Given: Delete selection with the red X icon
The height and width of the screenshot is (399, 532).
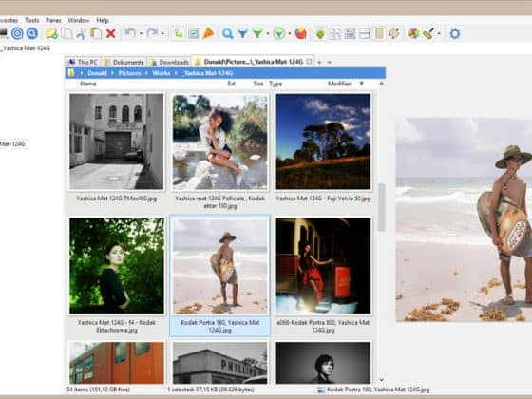Looking at the screenshot, I should pyautogui.click(x=111, y=33).
